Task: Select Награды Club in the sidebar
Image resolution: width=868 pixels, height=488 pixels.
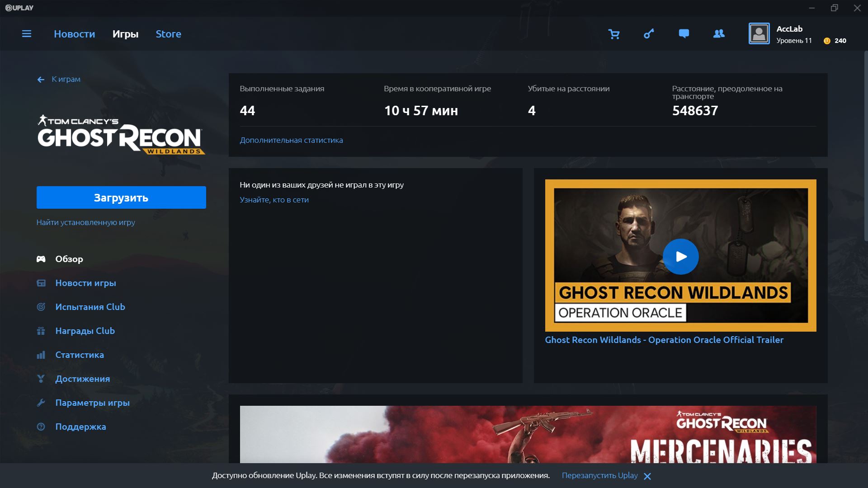Action: pyautogui.click(x=85, y=331)
